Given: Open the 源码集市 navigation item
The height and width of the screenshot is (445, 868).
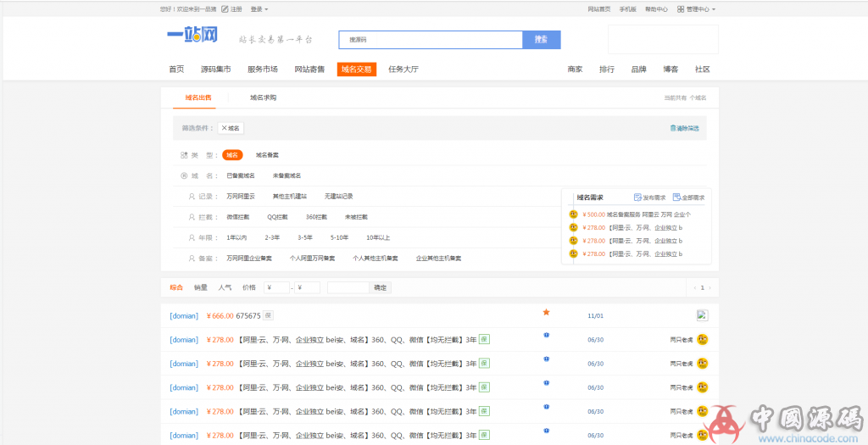Looking at the screenshot, I should pos(216,70).
